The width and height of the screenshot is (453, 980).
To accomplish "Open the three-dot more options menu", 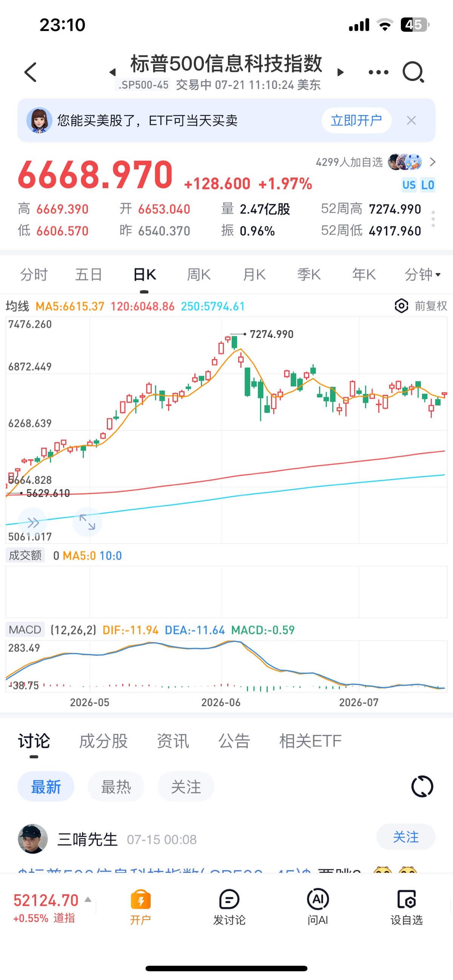I will [378, 72].
